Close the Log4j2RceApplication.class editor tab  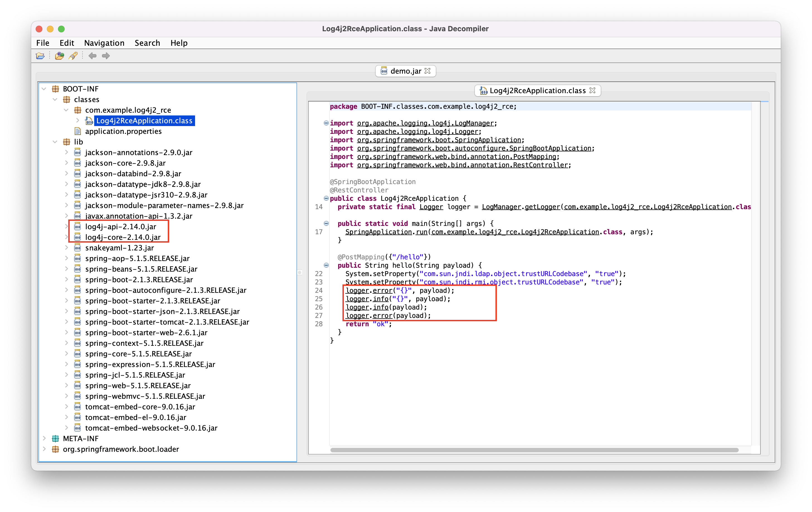[592, 90]
